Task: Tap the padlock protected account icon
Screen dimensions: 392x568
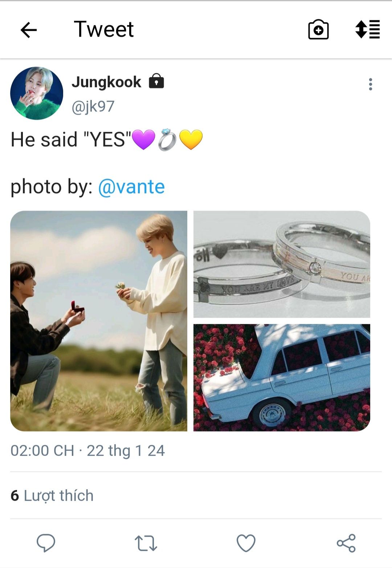Action: [x=156, y=81]
